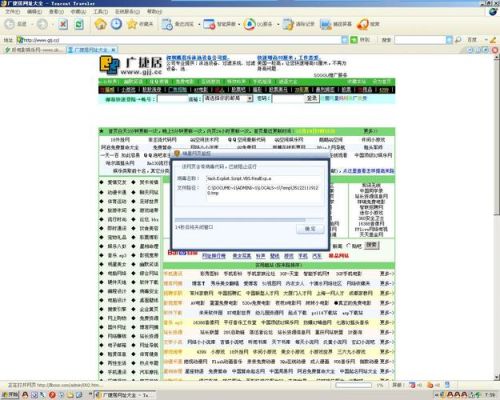Click the page icon in browser status bar

pos(447,385)
